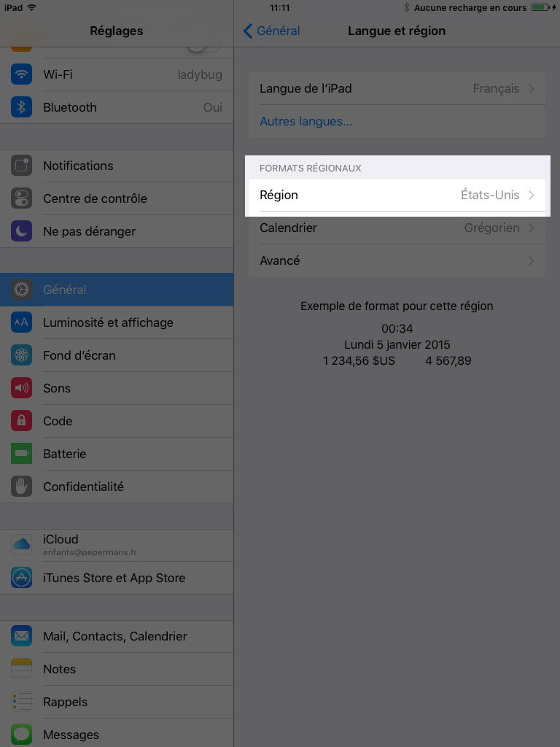The height and width of the screenshot is (747, 560).
Task: Select Général in the settings sidebar
Action: pos(117,290)
